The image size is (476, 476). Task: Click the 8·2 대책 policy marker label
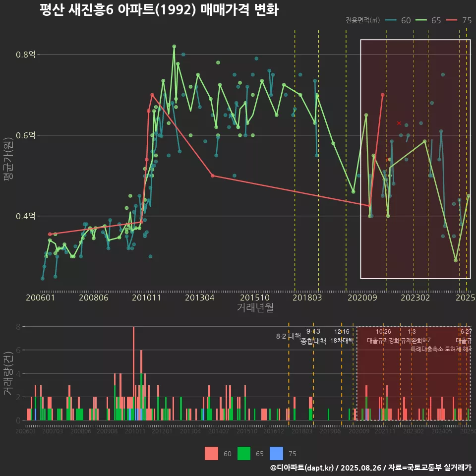[288, 336]
